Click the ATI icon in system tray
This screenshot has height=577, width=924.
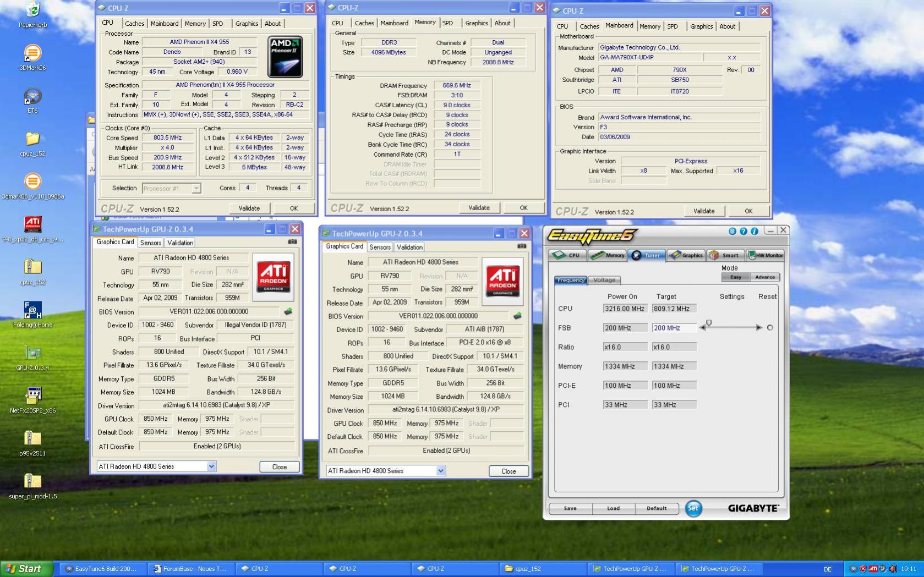tap(873, 569)
